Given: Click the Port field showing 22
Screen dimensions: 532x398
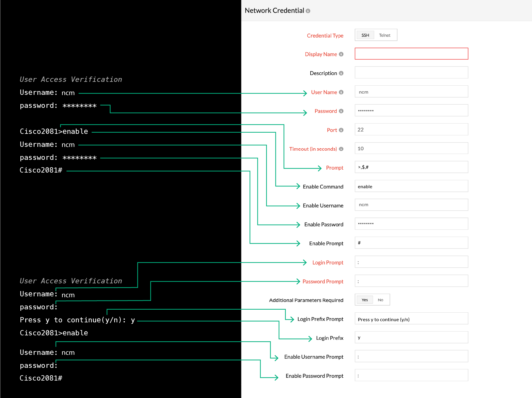Looking at the screenshot, I should click(411, 129).
